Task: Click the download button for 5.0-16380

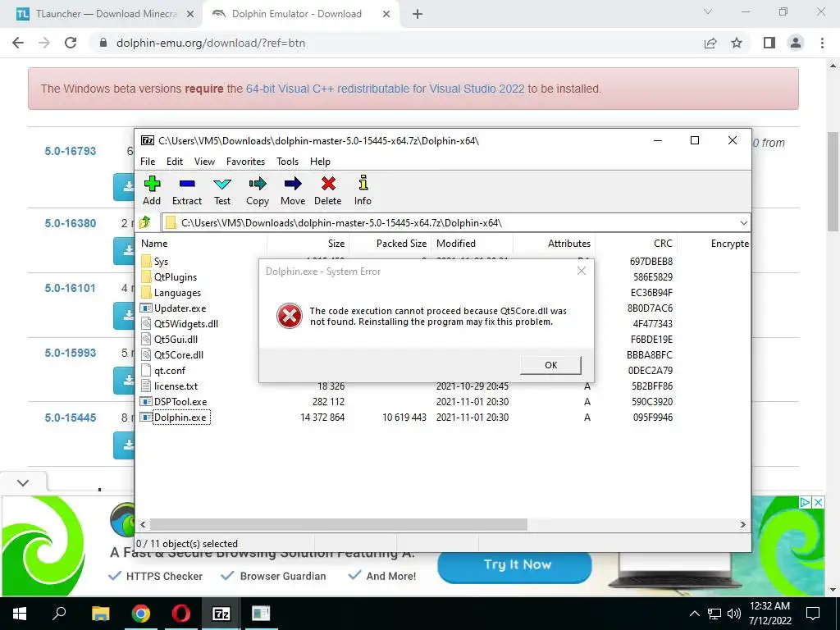Action: click(x=124, y=250)
